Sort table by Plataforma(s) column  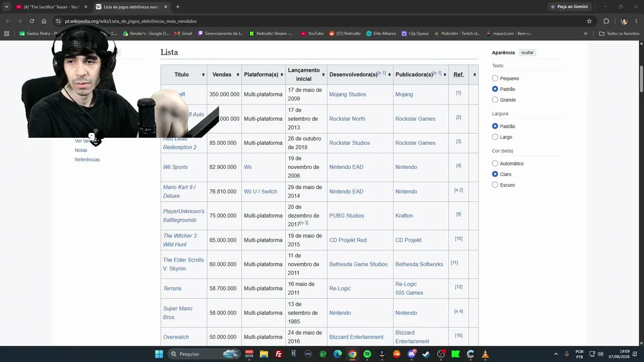pyautogui.click(x=282, y=75)
